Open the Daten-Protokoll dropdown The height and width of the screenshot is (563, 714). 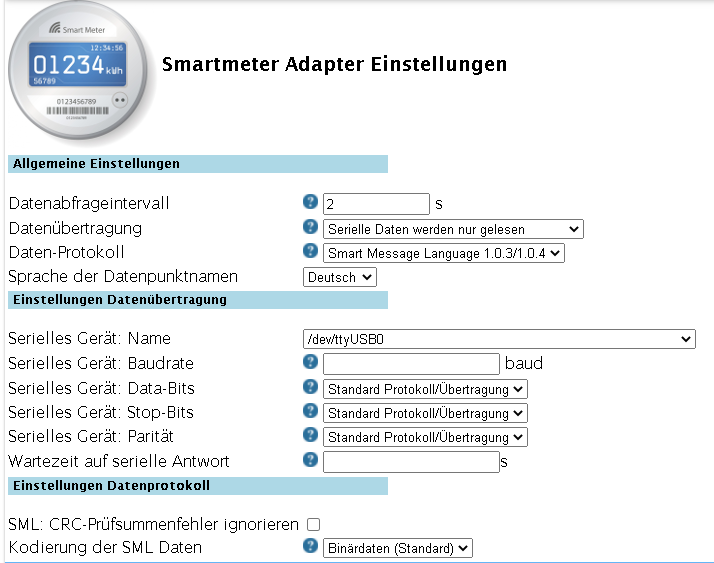point(444,253)
